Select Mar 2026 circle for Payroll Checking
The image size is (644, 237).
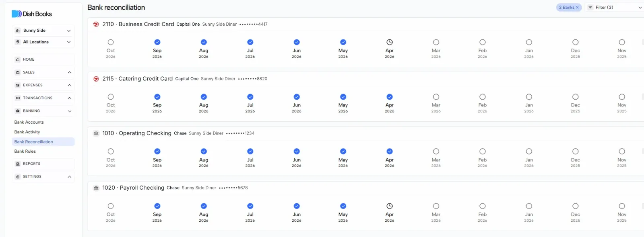436,206
